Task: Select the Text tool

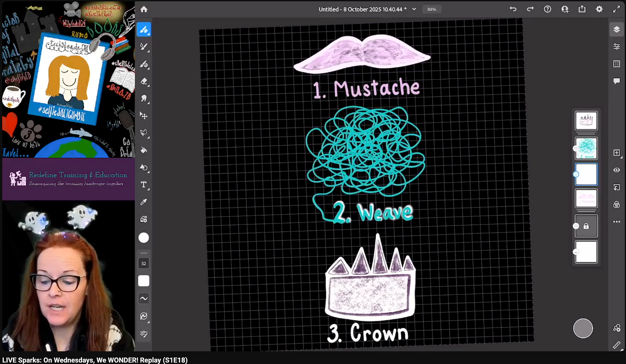Action: [x=144, y=185]
